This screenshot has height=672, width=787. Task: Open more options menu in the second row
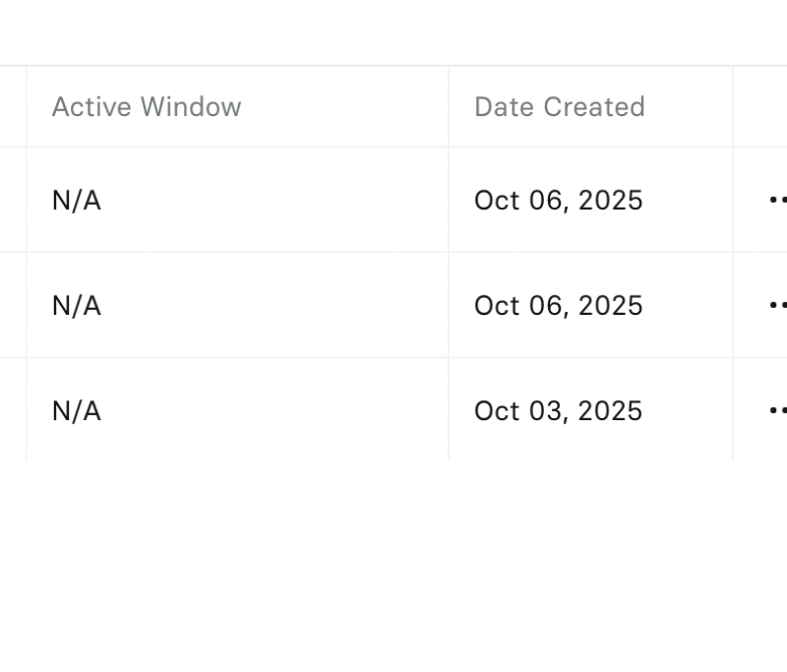[x=777, y=305]
